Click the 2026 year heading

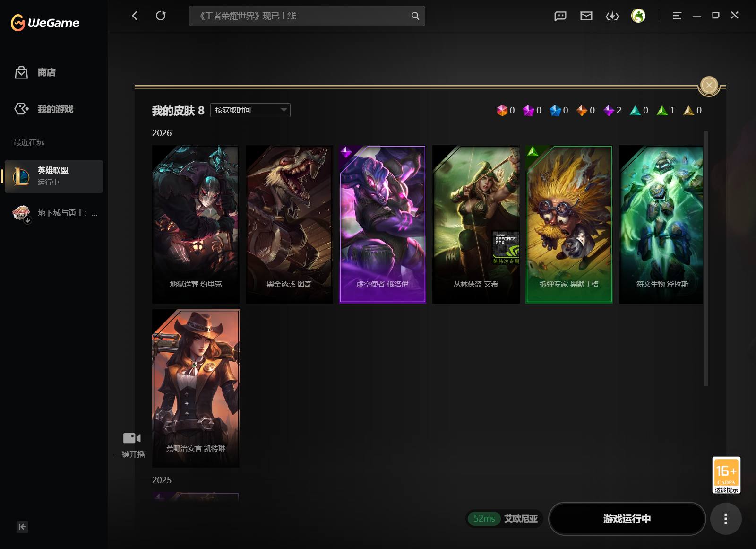coord(162,133)
